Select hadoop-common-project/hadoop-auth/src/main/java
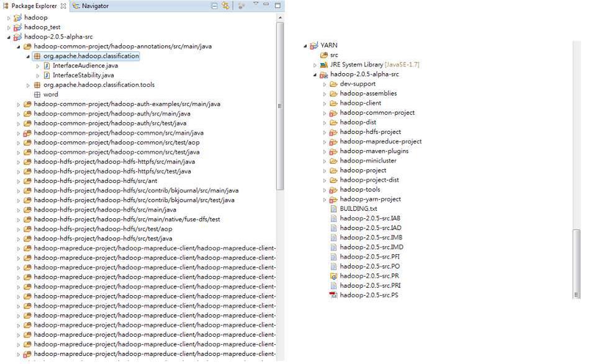This screenshot has height=364, width=596. coord(112,113)
